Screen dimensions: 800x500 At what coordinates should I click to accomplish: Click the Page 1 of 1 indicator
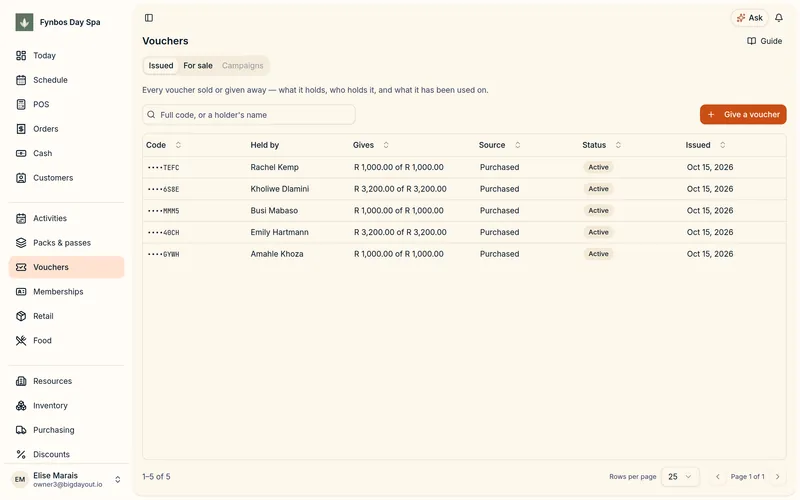click(747, 477)
